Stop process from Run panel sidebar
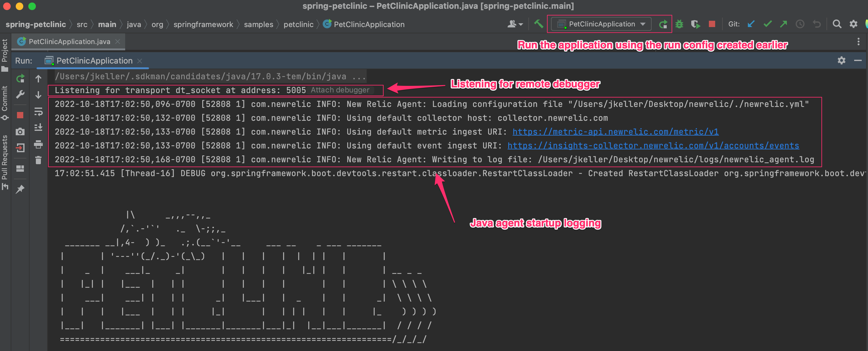The width and height of the screenshot is (868, 351). pos(20,115)
